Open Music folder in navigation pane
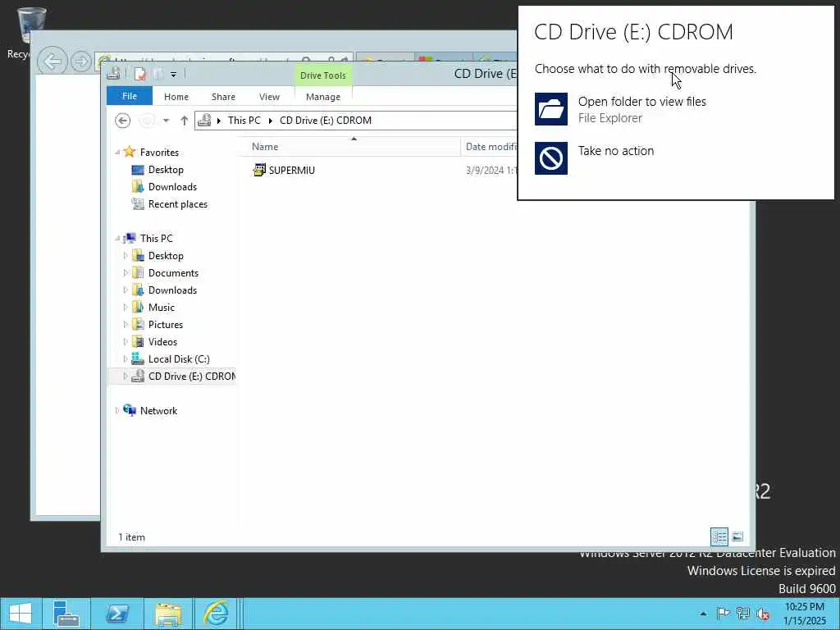The height and width of the screenshot is (630, 840). [162, 308]
